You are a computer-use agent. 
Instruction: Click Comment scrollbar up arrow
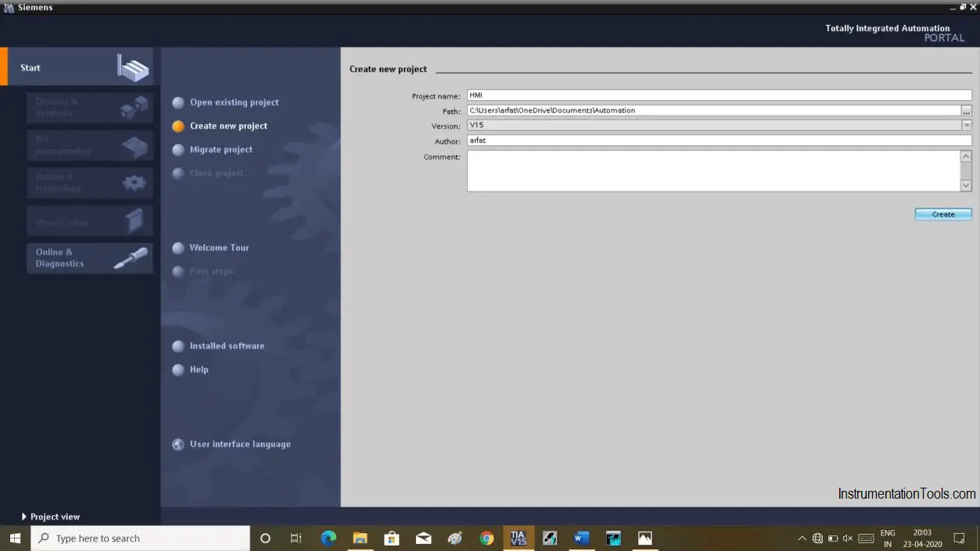[966, 156]
